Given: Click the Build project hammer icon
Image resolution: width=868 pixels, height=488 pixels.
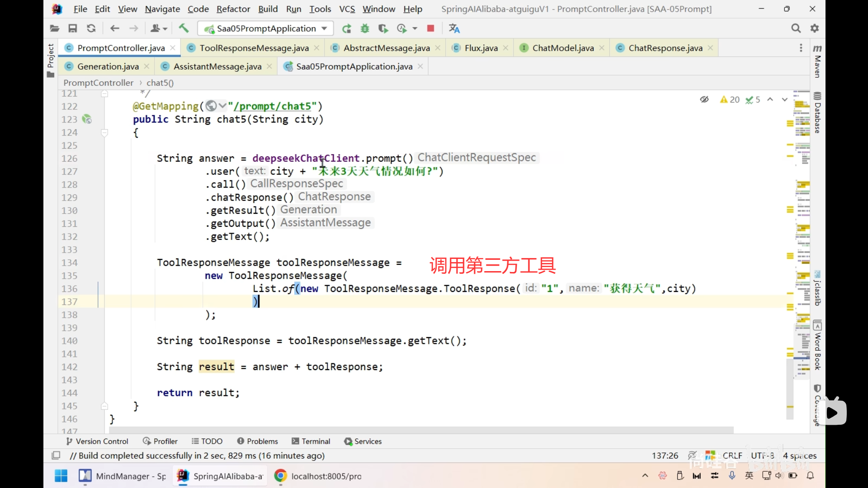Looking at the screenshot, I should pyautogui.click(x=184, y=28).
